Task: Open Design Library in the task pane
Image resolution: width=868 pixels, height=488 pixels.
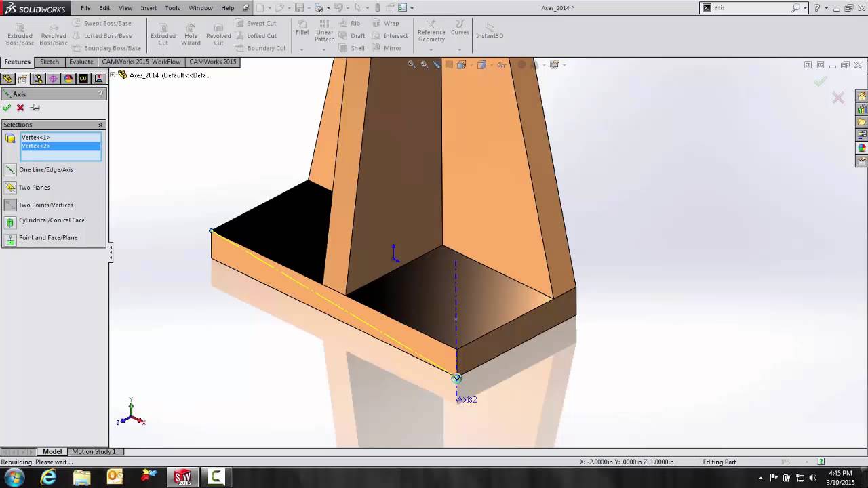Action: coord(862,109)
